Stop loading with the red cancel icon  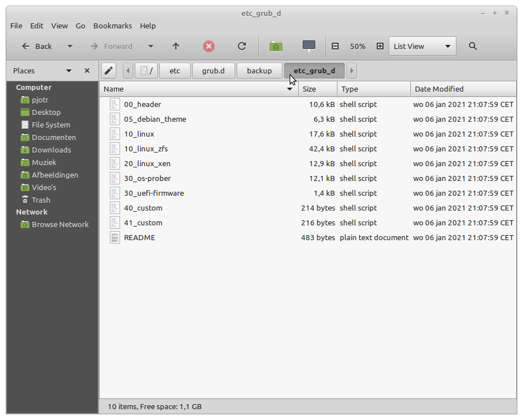pyautogui.click(x=208, y=46)
